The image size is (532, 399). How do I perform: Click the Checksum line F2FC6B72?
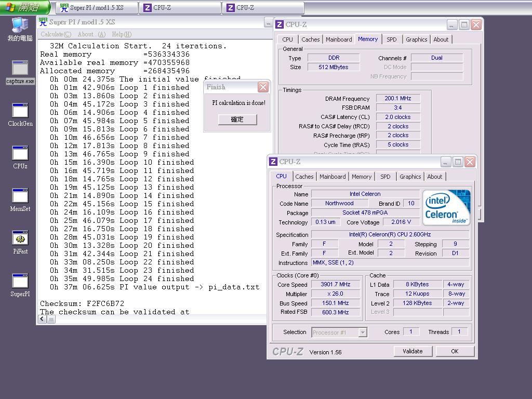(x=82, y=303)
